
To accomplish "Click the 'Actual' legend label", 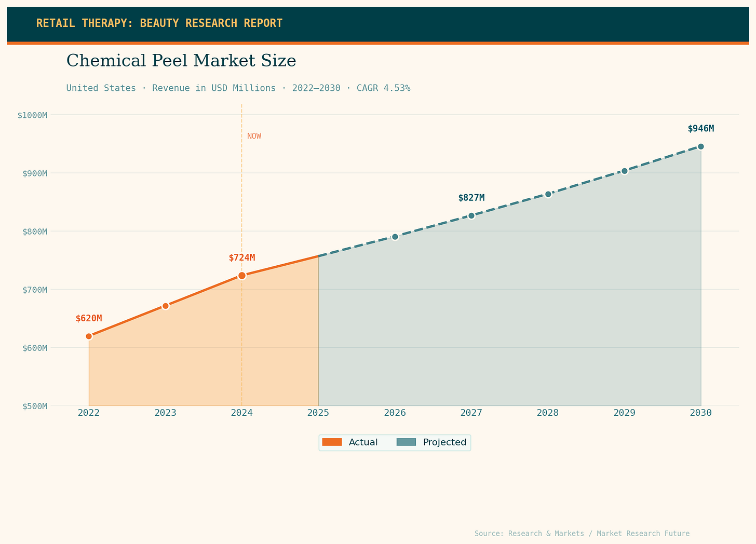I will [363, 442].
